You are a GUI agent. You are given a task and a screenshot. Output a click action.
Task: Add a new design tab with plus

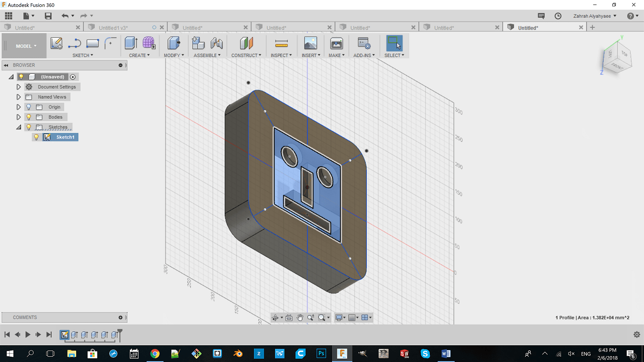[x=592, y=27]
